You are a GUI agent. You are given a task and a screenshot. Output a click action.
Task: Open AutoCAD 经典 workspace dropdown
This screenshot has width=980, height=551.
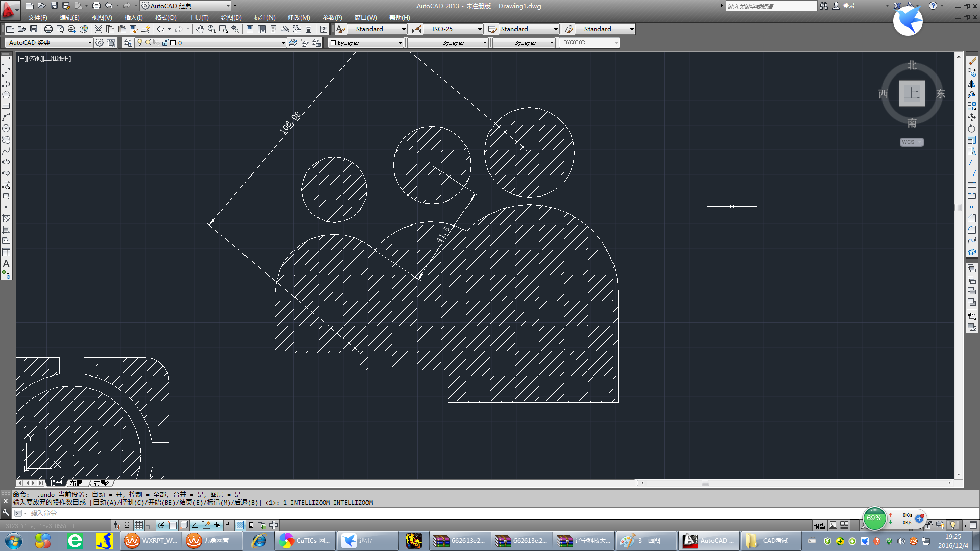click(90, 43)
